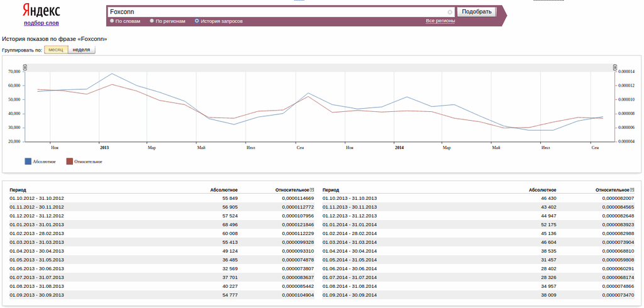Click the left table Абсолютное column header

point(224,190)
